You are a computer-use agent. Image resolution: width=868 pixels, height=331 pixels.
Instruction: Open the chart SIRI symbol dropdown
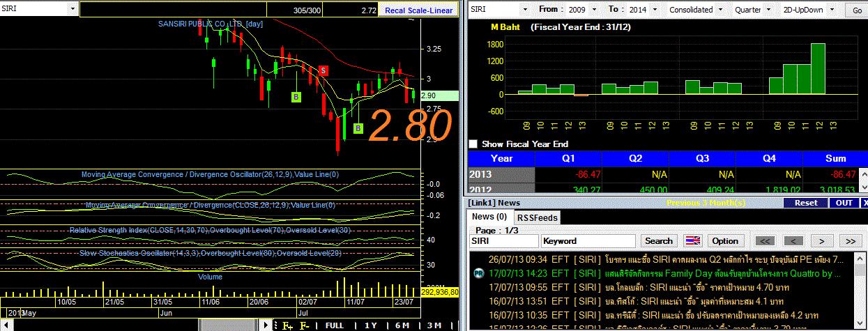[74, 9]
